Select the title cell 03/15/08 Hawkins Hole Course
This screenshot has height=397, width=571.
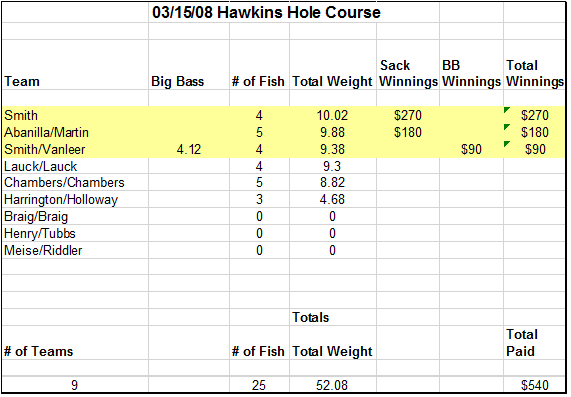point(266,12)
